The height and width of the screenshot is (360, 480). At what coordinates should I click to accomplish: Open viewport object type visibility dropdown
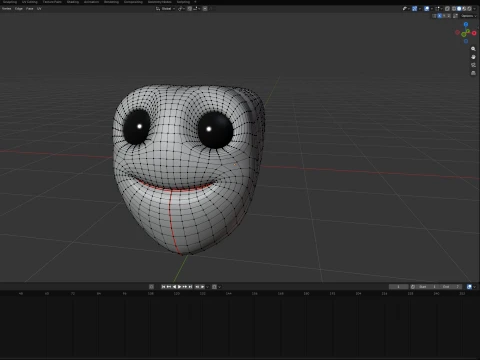(406, 9)
